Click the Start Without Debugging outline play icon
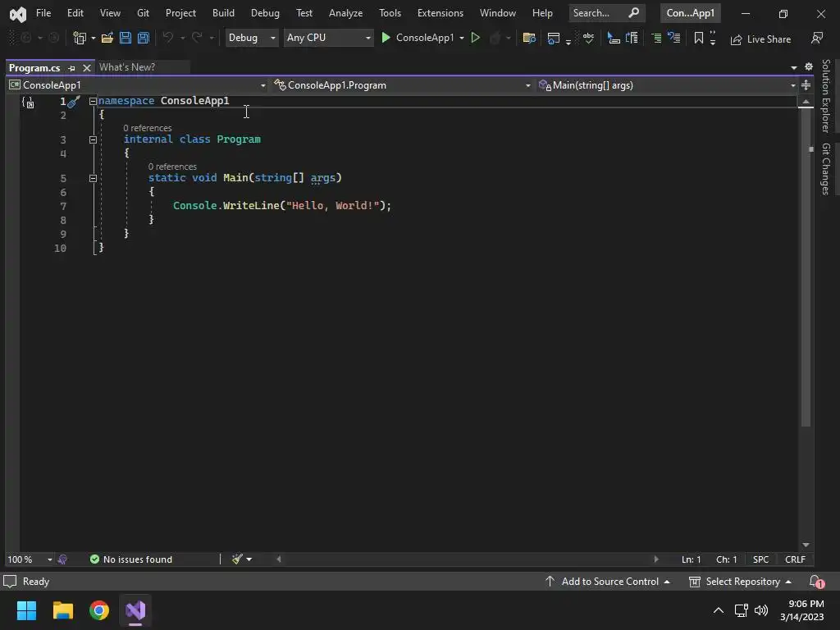Image resolution: width=840 pixels, height=630 pixels. click(475, 38)
